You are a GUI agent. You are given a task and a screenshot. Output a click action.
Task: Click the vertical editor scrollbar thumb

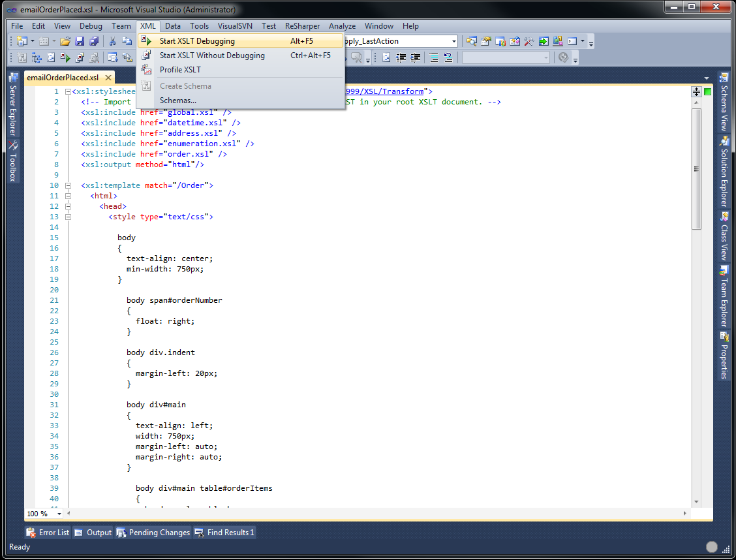tap(696, 170)
